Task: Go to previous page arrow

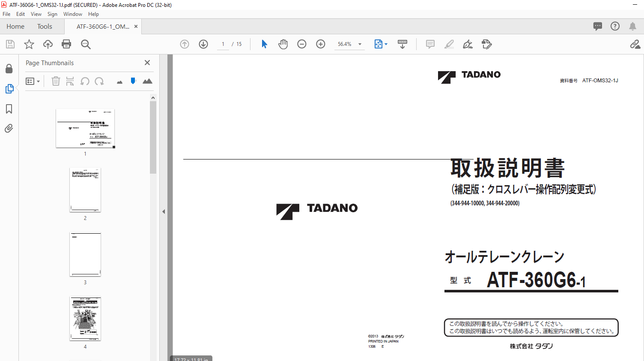Action: pyautogui.click(x=185, y=44)
